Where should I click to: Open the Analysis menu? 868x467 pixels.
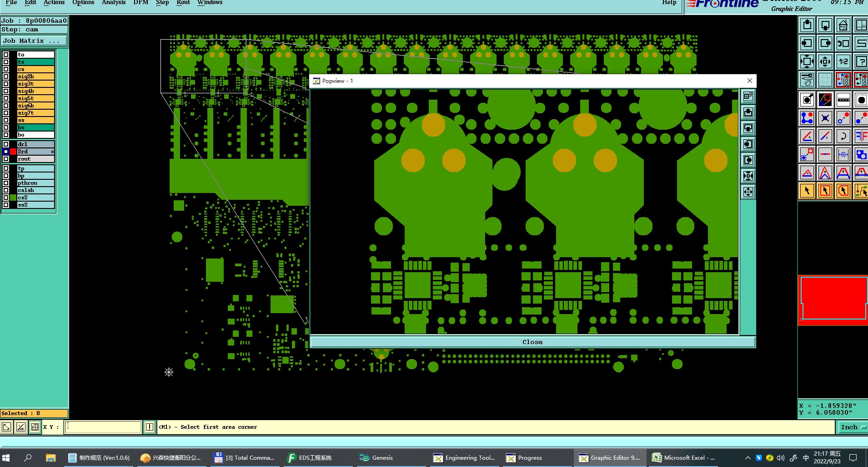(x=114, y=2)
